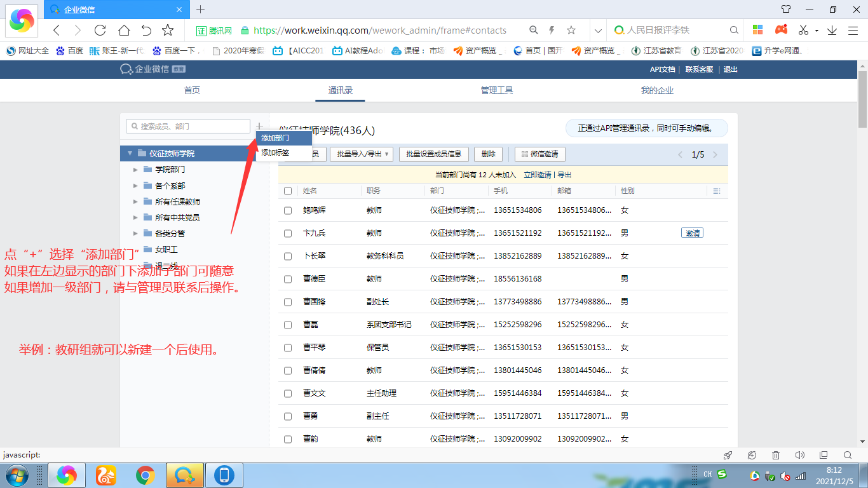Expand the 各个系部 department folder
Viewport: 868px width, 488px height.
tap(135, 186)
